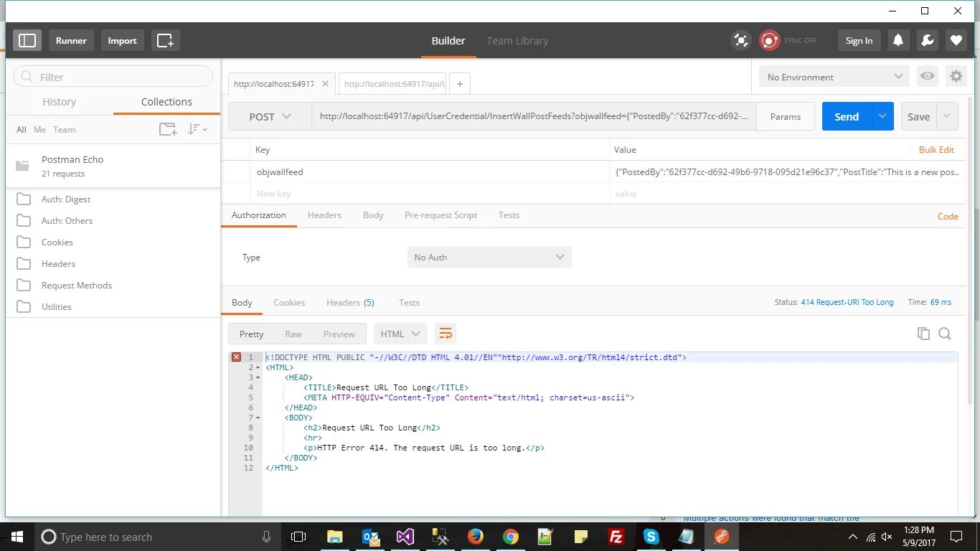Open the Bulk Edit link
Viewport: 980px width, 551px height.
[936, 149]
